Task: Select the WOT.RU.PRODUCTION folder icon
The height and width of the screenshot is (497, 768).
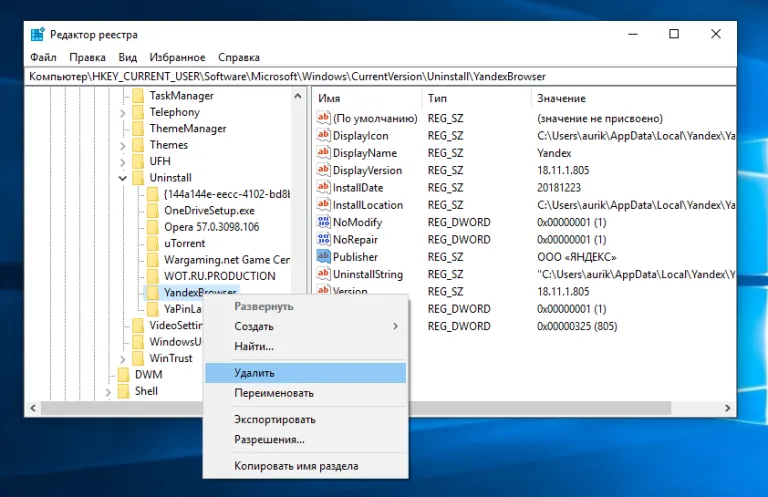Action: [153, 276]
